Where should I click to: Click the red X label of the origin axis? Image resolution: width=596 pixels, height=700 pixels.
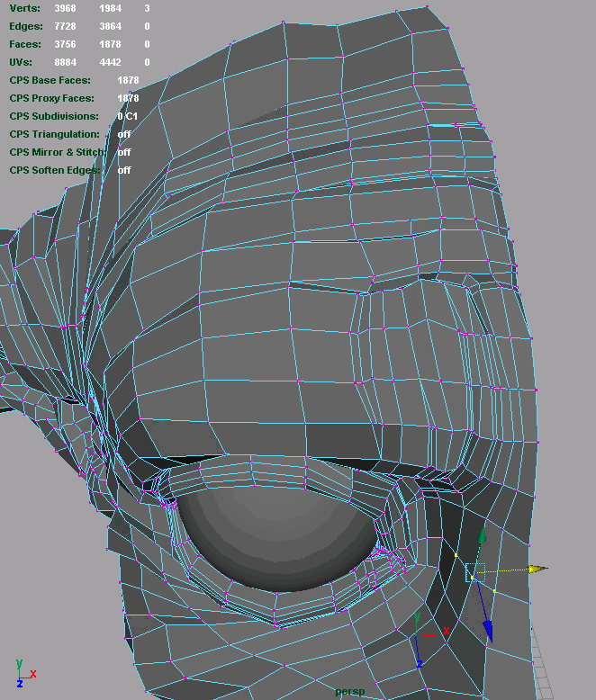(x=446, y=632)
